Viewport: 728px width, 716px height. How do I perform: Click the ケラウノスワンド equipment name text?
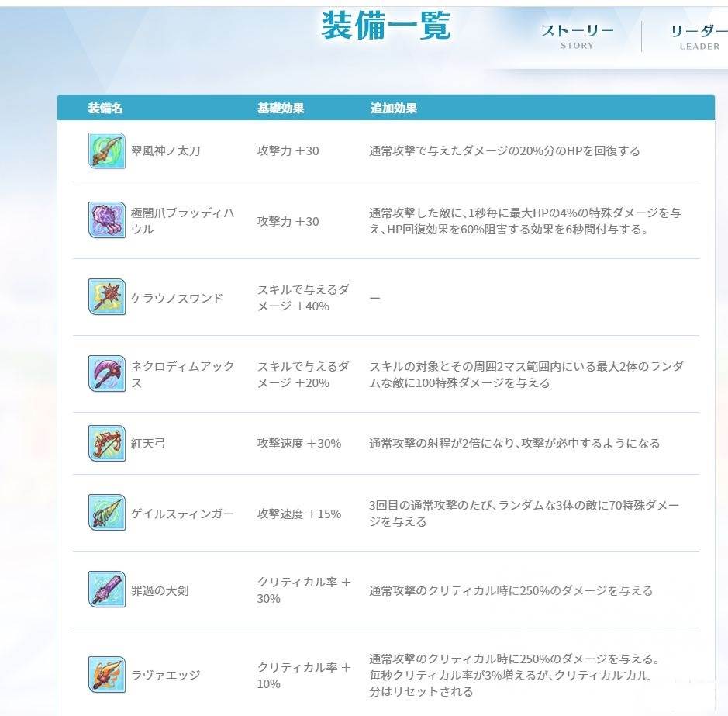tap(177, 298)
